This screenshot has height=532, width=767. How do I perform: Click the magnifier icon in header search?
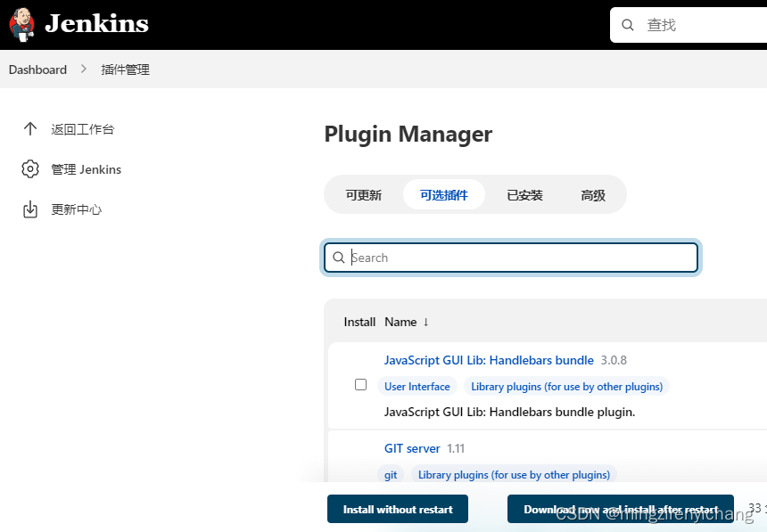(628, 25)
